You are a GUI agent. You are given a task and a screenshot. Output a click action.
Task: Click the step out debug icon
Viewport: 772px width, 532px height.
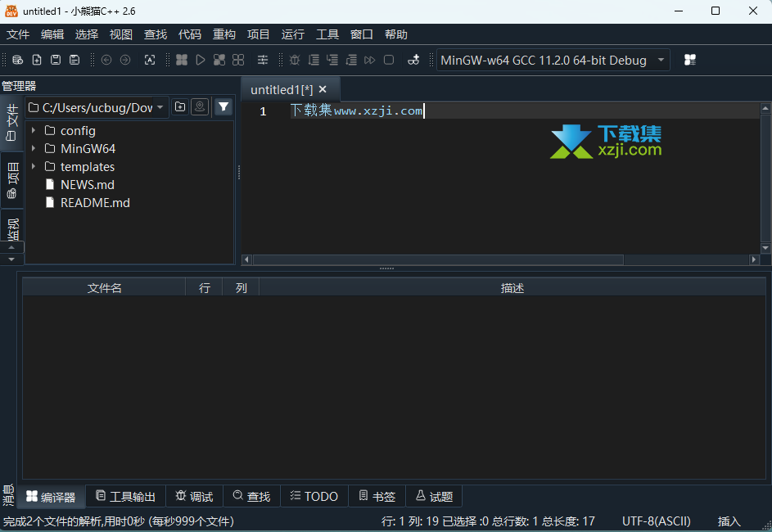pos(351,60)
